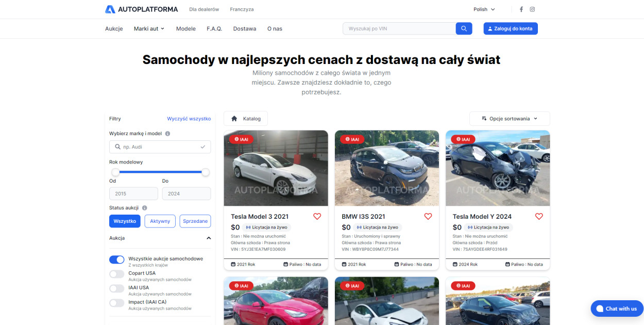Collapse the Aukcja filter section

pyautogui.click(x=209, y=238)
